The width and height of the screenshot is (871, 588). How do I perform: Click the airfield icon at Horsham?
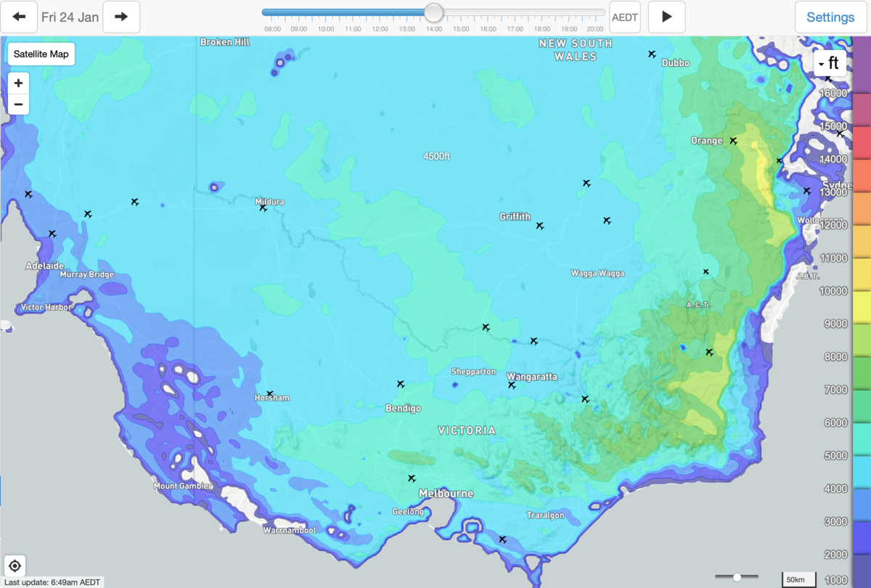click(269, 393)
